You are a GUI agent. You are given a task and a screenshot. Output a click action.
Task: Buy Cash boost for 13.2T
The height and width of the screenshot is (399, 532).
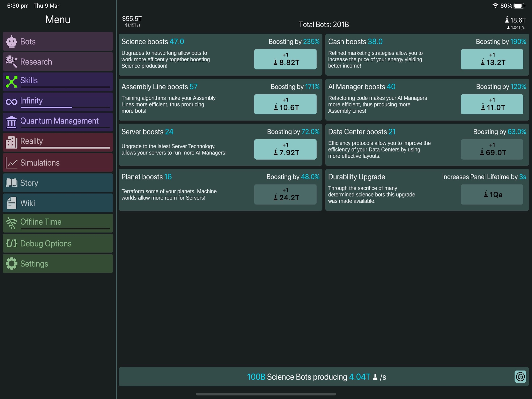pyautogui.click(x=492, y=59)
